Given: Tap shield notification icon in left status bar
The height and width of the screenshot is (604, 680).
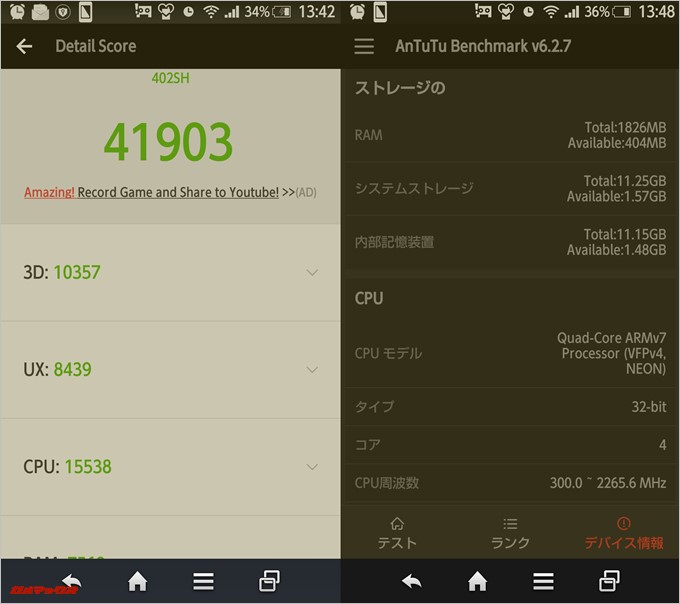Looking at the screenshot, I should pos(63,12).
